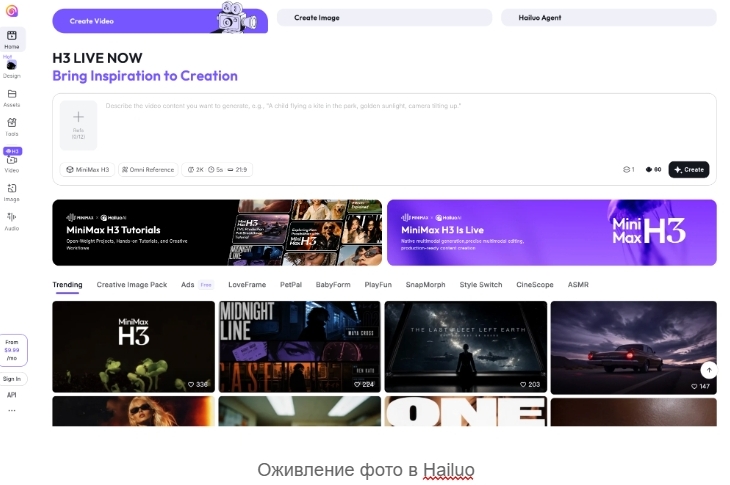Click the generation count icon showing 1

click(629, 169)
